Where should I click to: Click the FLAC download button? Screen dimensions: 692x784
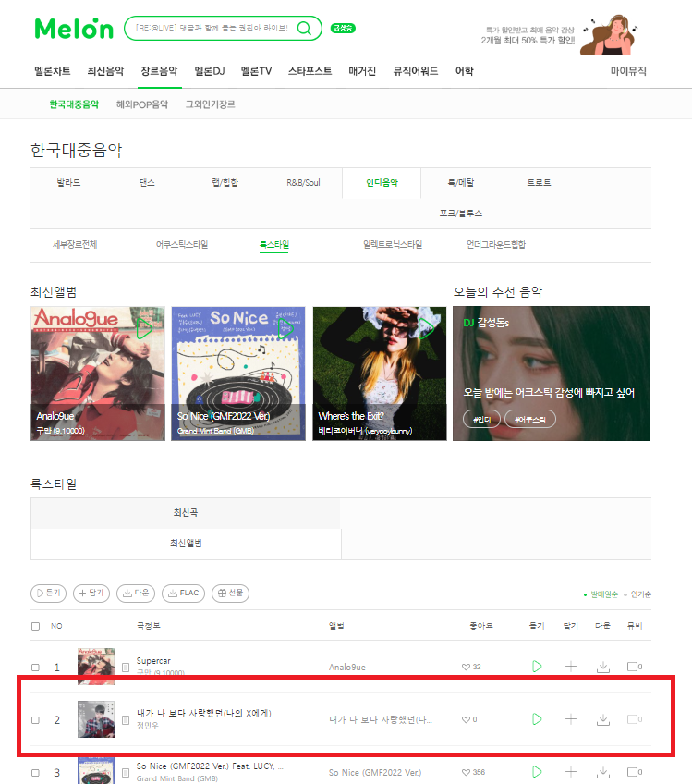(x=183, y=593)
